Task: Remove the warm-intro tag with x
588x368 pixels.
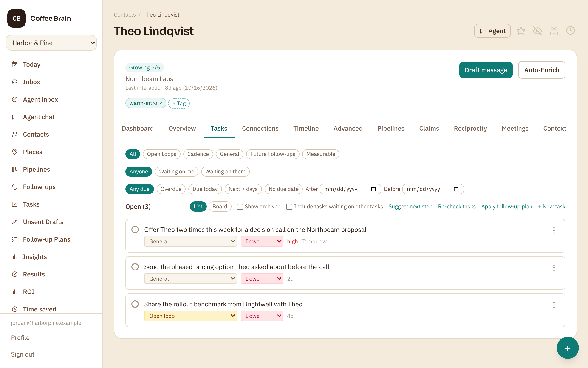Action: coord(161,103)
